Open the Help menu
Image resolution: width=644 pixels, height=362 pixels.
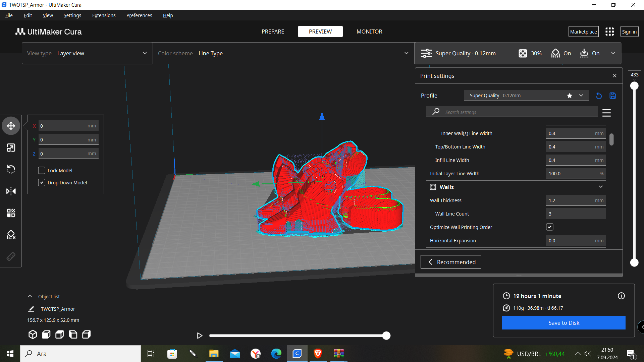(x=168, y=15)
